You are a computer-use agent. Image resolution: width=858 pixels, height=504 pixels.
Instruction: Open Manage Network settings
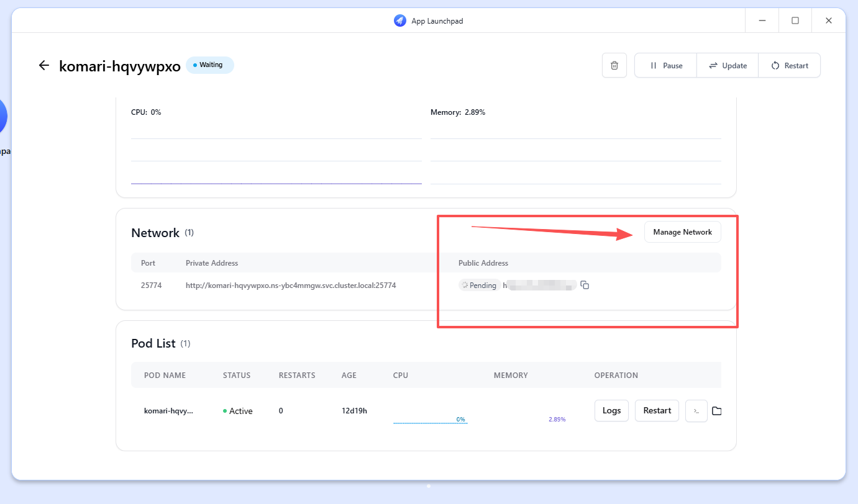tap(682, 232)
